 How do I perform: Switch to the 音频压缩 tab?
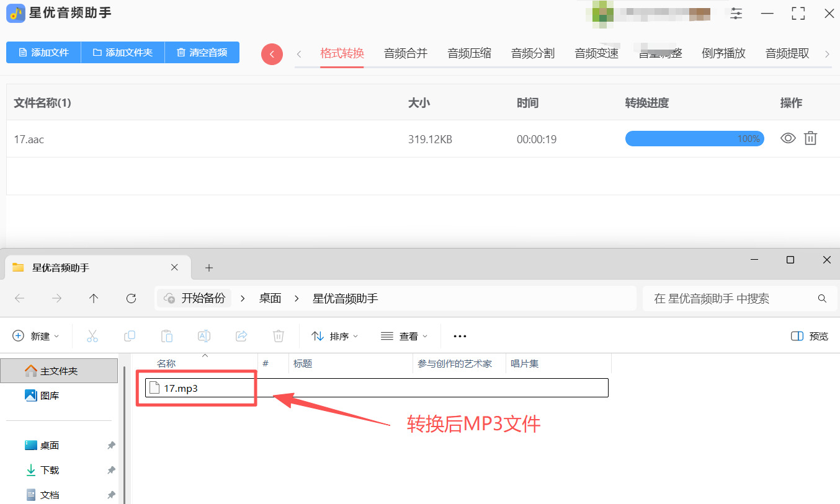470,53
